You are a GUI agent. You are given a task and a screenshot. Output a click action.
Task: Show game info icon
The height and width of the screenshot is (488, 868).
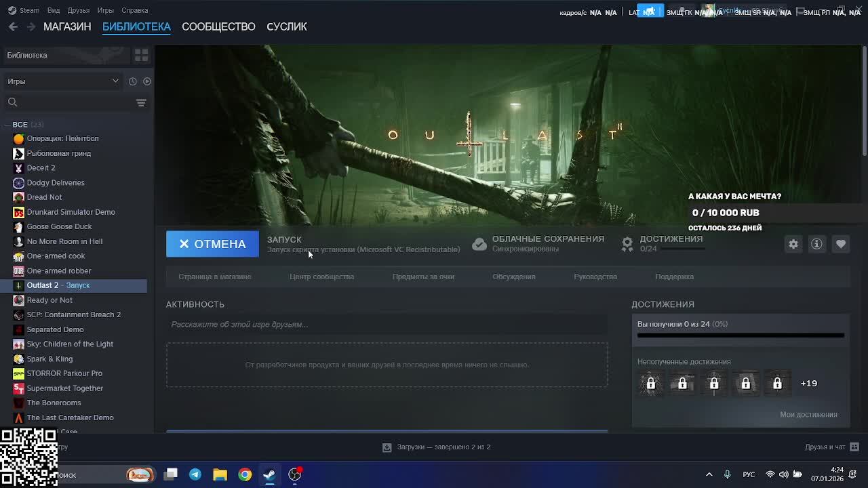pyautogui.click(x=816, y=244)
